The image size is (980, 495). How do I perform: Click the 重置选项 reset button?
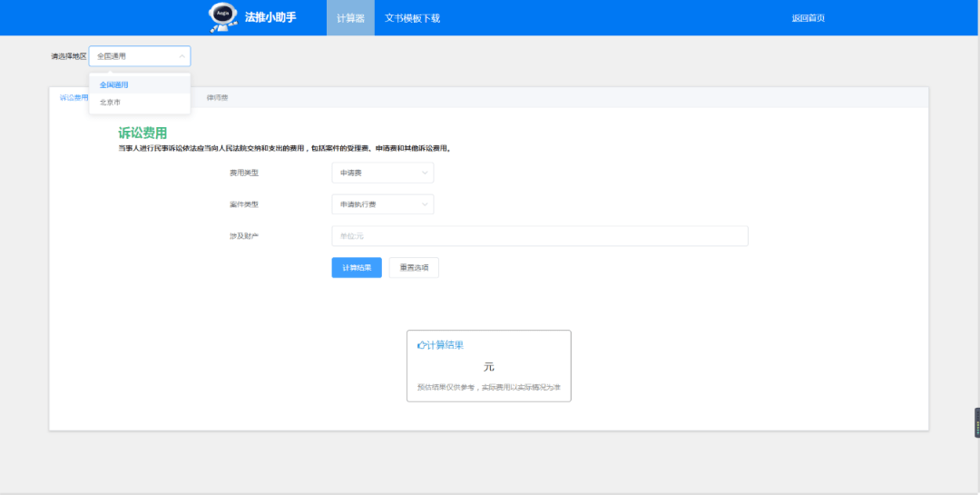coord(414,267)
